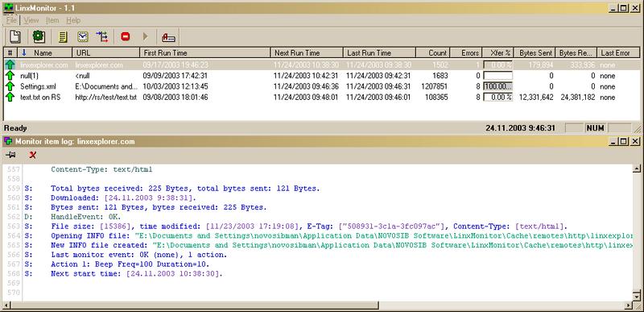Click the green arrow of linxexplorer.com row
The height and width of the screenshot is (312, 644).
[x=10, y=64]
